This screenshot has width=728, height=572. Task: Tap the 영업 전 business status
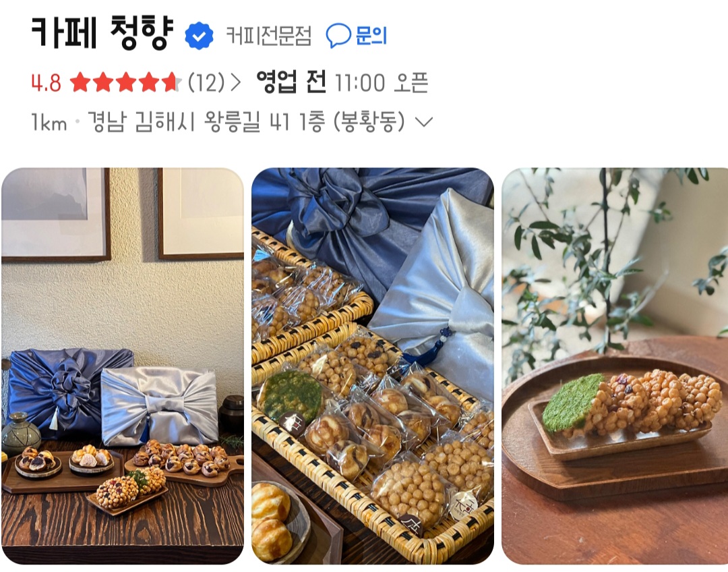point(291,82)
